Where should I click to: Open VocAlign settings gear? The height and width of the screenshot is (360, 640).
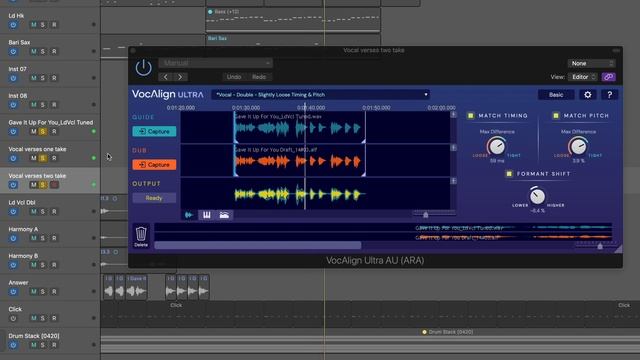pyautogui.click(x=587, y=95)
